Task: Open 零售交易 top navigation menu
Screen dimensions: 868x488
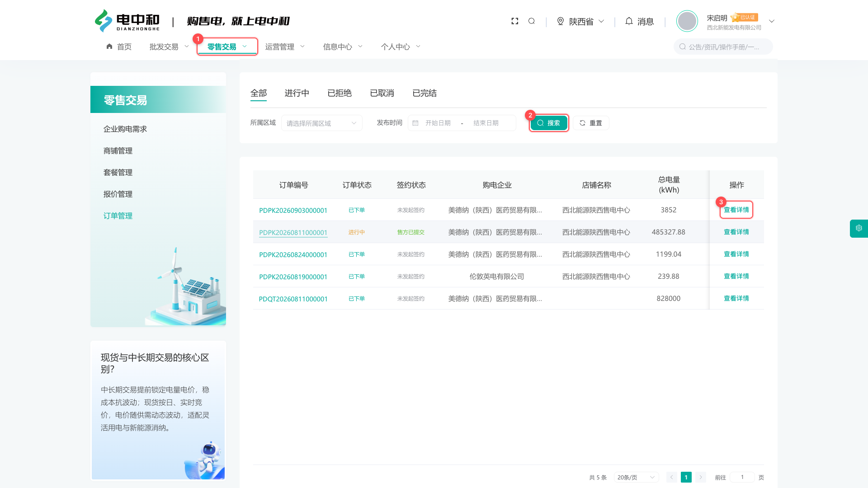Action: click(x=227, y=47)
